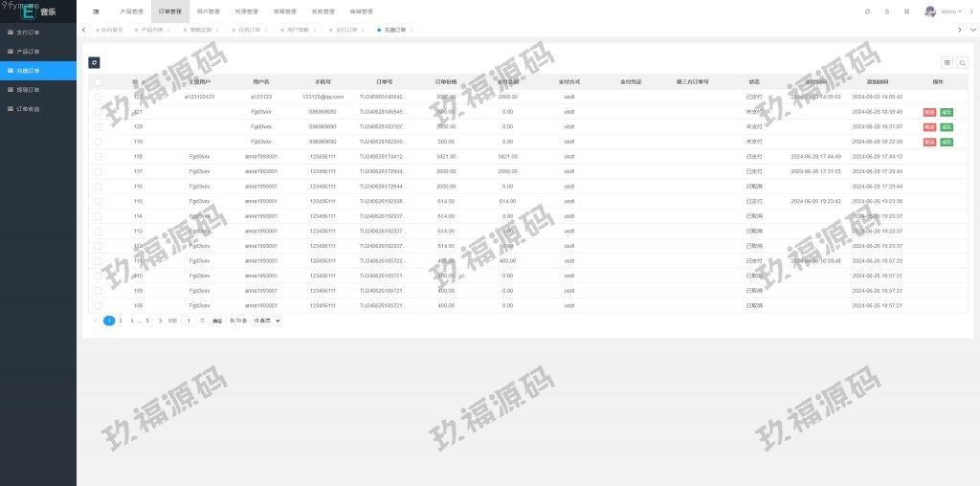The width and height of the screenshot is (980, 486).
Task: Select the checkbox for order row 118
Action: 98,156
